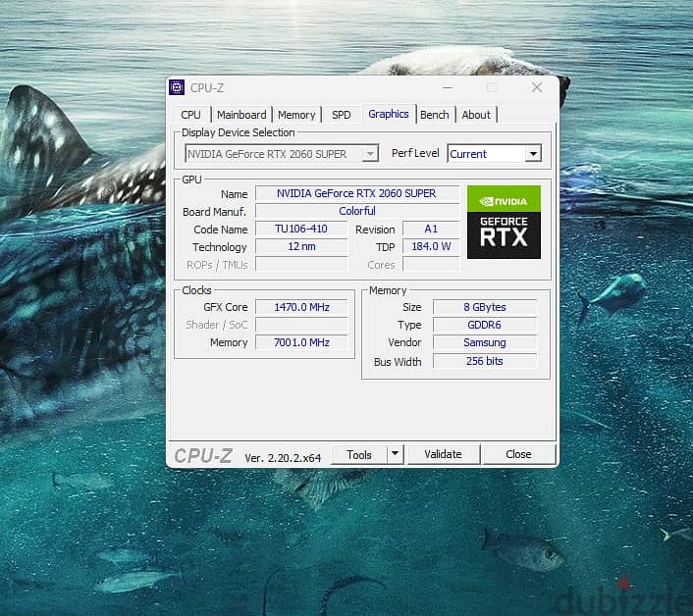Click the empty ROPs / TMUs field
The width and height of the screenshot is (693, 616).
pyautogui.click(x=301, y=264)
